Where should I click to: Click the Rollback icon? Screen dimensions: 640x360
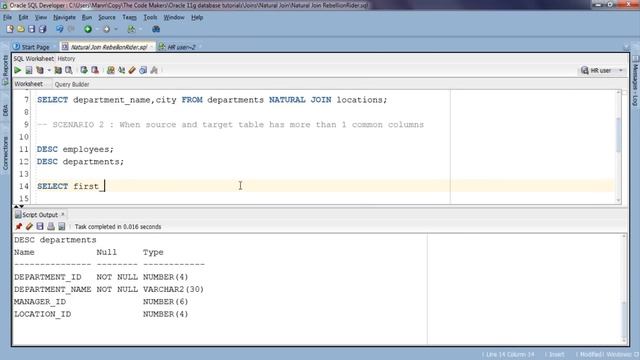95,70
